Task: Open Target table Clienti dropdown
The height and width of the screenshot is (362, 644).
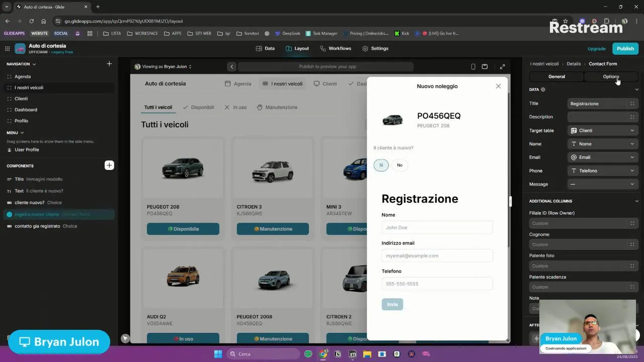Action: 603,131
